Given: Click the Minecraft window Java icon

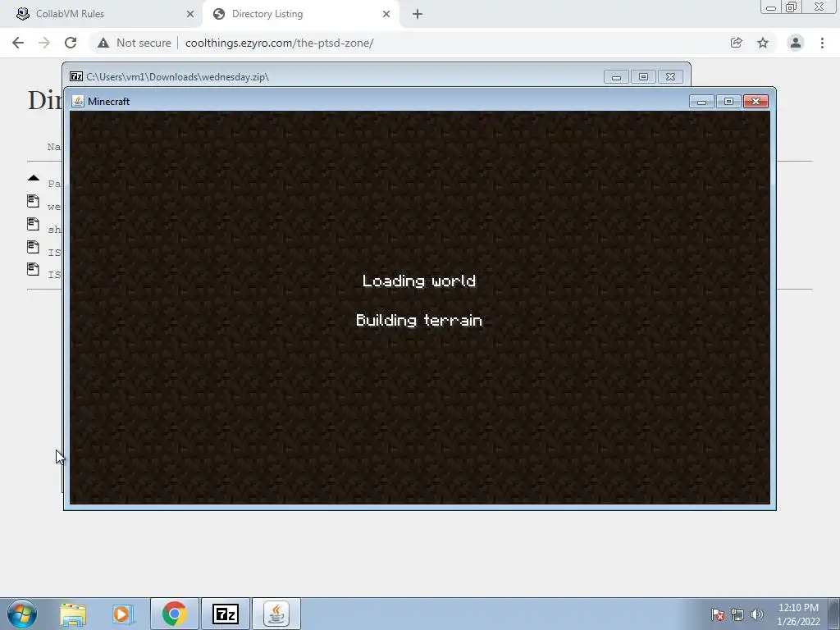Looking at the screenshot, I should coord(78,101).
